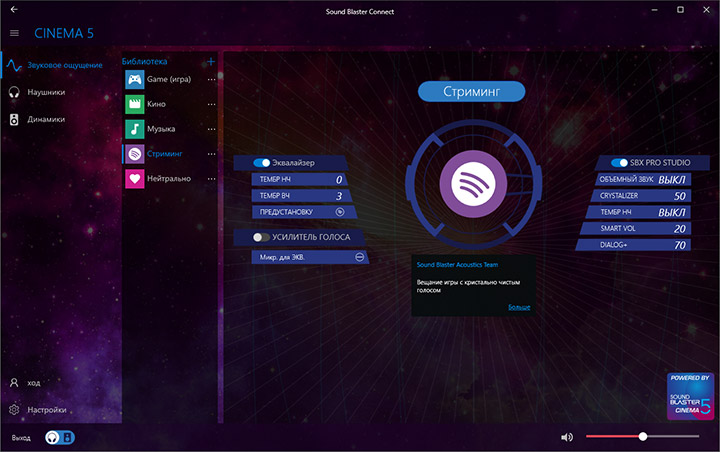The image size is (720, 452).
Task: Click the CINEMA 5 heading
Action: point(64,33)
